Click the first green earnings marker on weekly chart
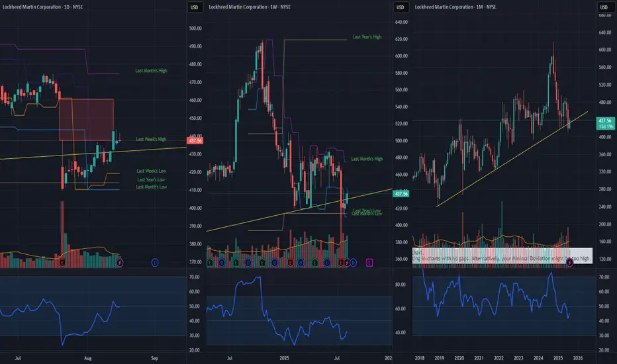Image resolution: width=617 pixels, height=364 pixels. [x=210, y=263]
